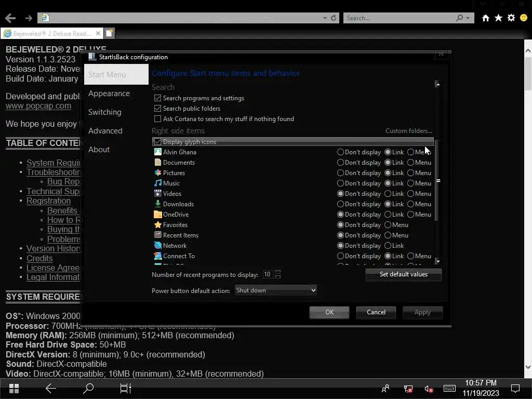Click the Music note icon
532x399 pixels.
click(x=158, y=183)
